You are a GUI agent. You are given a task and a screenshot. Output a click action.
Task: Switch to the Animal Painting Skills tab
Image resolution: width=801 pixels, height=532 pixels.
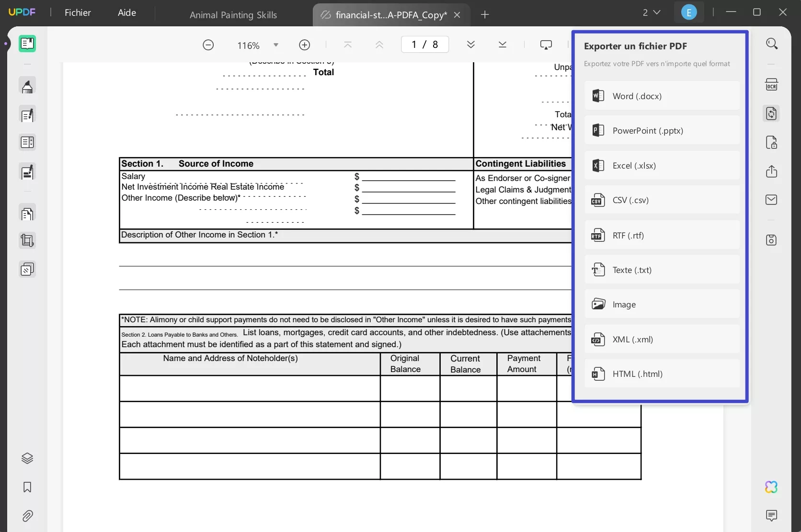[233, 15]
